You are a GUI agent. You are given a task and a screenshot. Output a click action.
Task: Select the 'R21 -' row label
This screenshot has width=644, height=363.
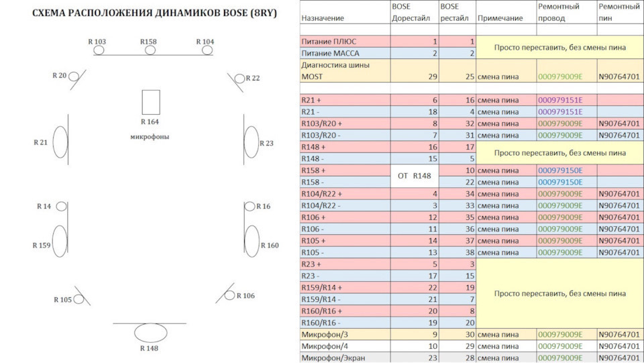(311, 111)
